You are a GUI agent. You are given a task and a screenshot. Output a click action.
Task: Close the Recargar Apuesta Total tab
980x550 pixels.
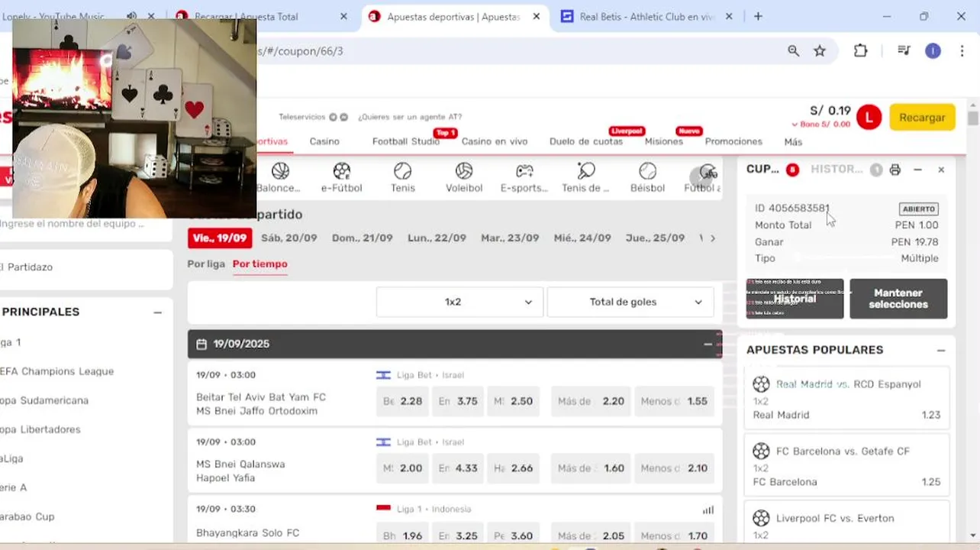tap(343, 16)
